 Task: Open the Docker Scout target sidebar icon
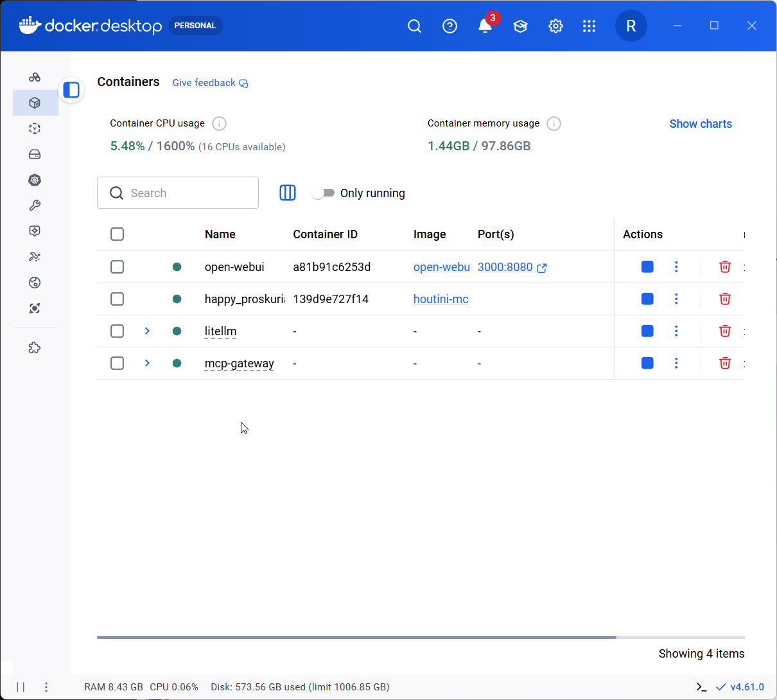click(x=35, y=308)
